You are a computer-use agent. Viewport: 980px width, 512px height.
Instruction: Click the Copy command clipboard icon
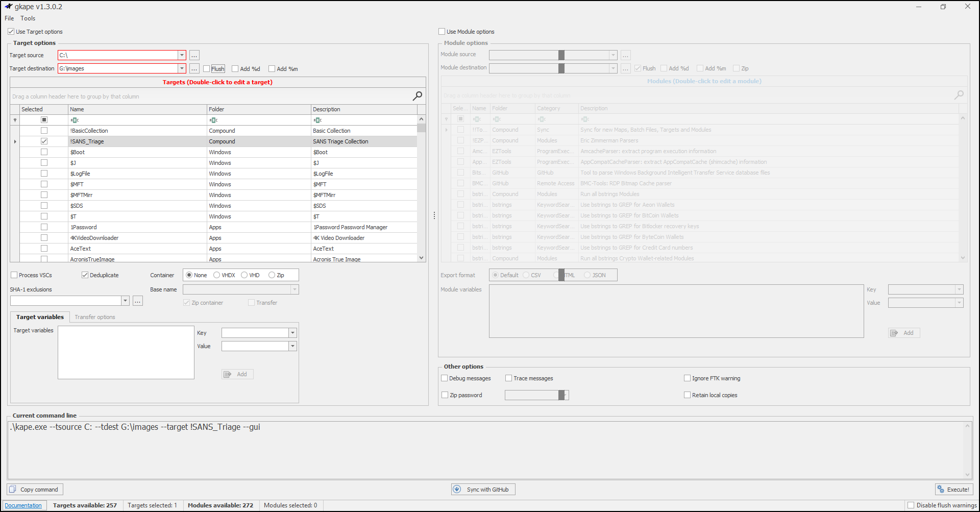[x=13, y=489]
